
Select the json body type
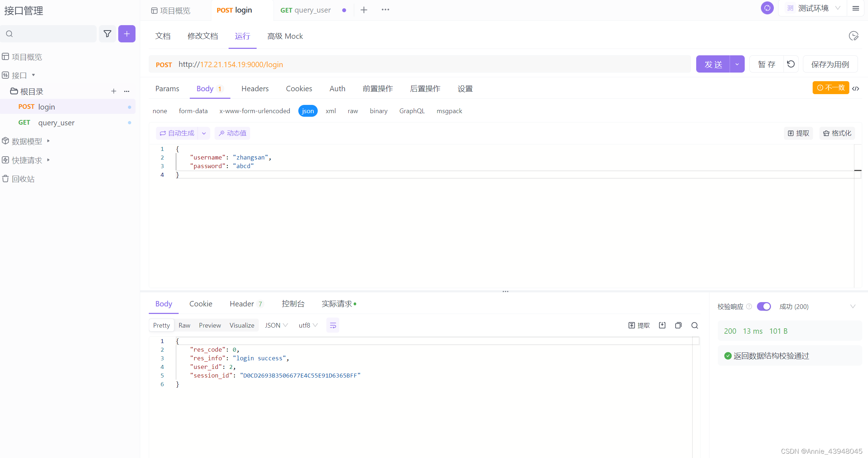tap(308, 111)
